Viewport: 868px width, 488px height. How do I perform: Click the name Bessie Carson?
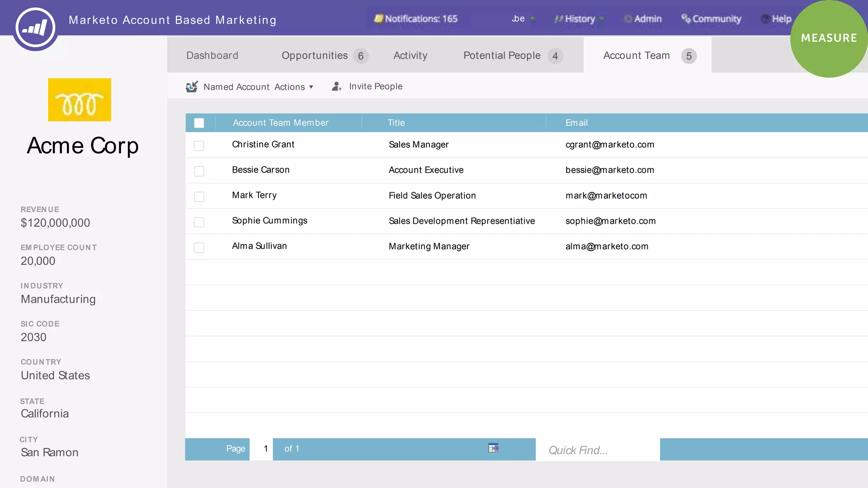[261, 170]
